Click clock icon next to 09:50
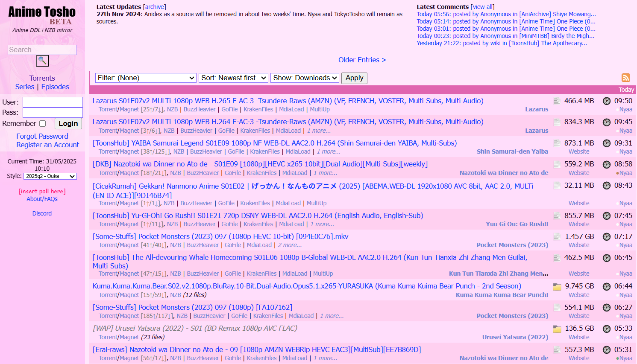The height and width of the screenshot is (364, 637). [x=607, y=101]
